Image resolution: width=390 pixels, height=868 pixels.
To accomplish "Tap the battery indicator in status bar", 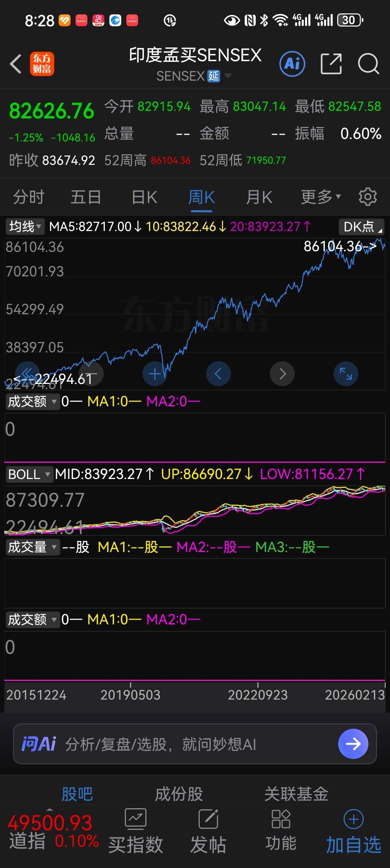I will 350,20.
